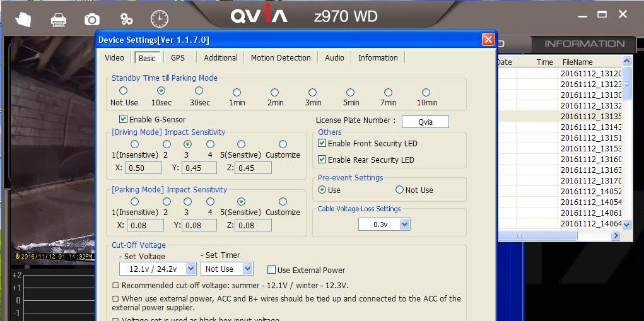Select the Basic tab

[x=147, y=58]
